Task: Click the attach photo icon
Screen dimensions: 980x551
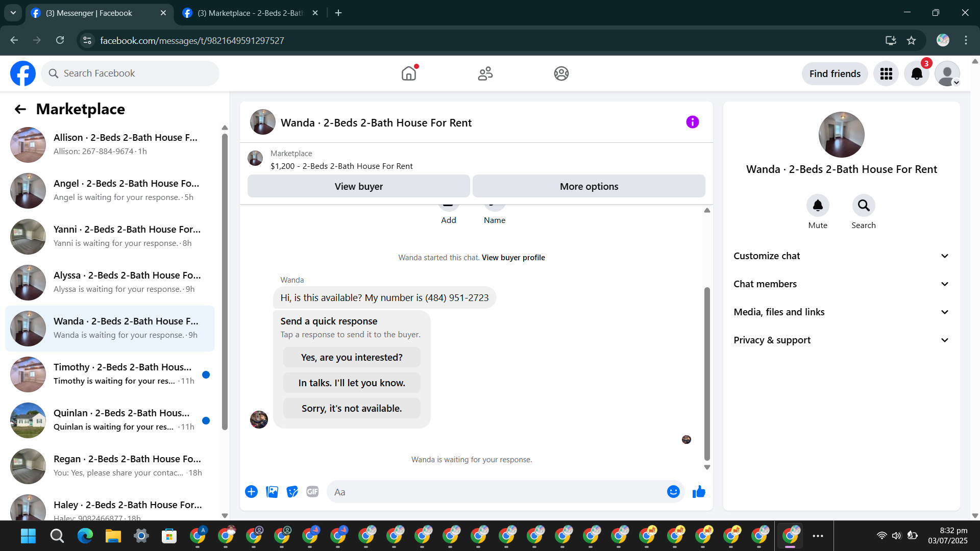Action: click(x=272, y=492)
